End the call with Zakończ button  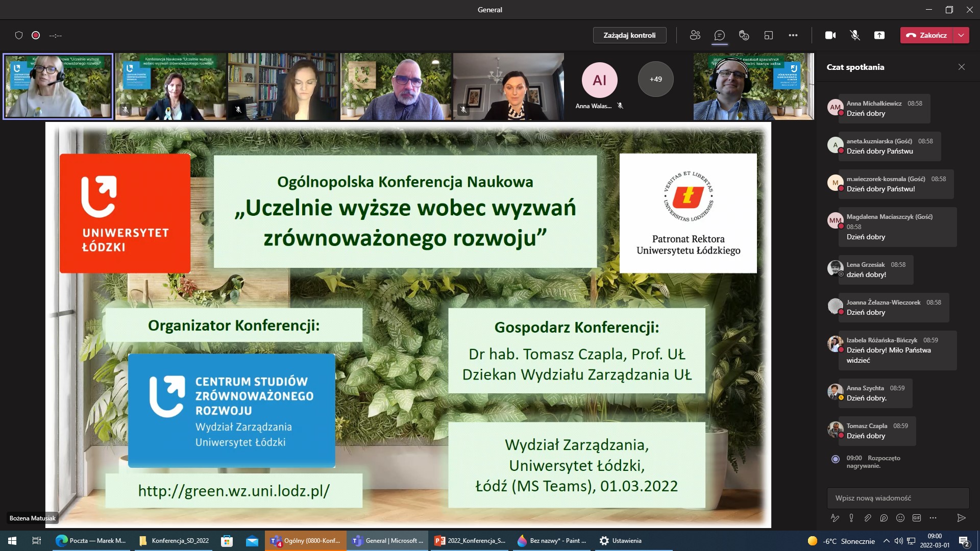click(926, 35)
